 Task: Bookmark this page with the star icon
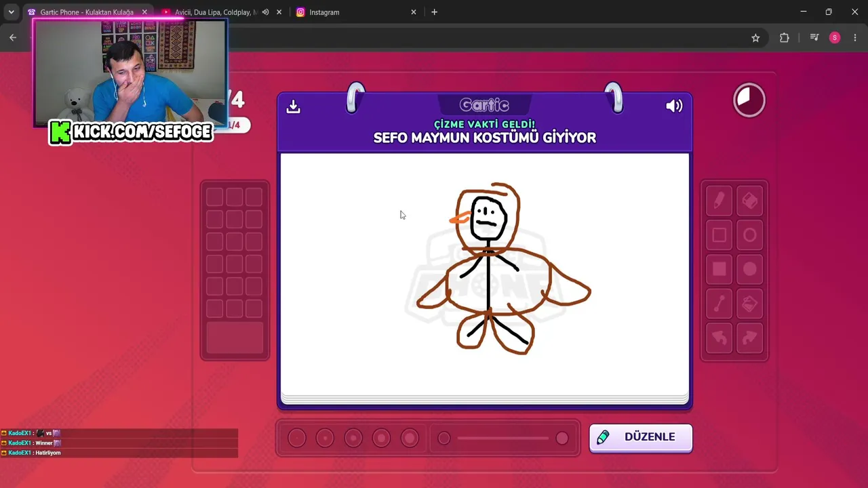[755, 38]
